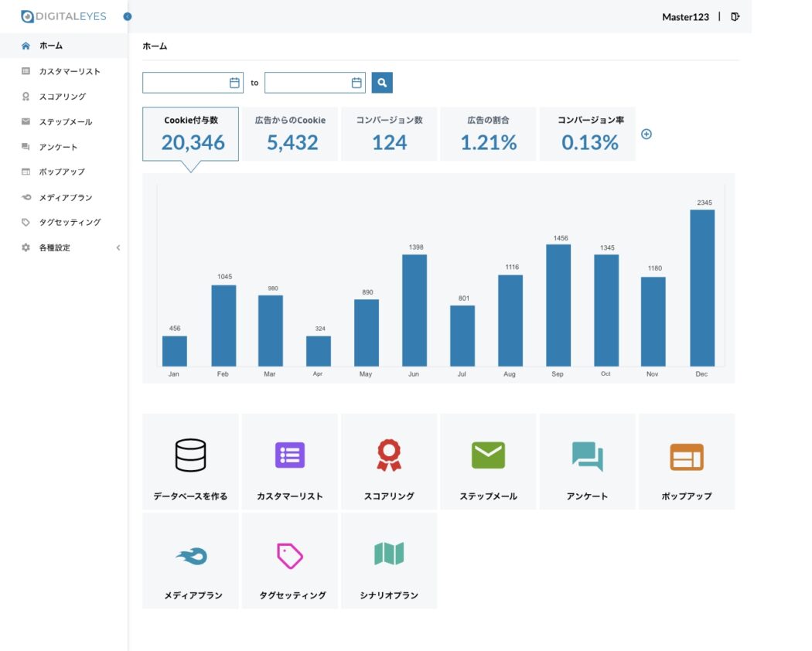Open the start date calendar icon
This screenshot has width=812, height=651.
click(234, 83)
